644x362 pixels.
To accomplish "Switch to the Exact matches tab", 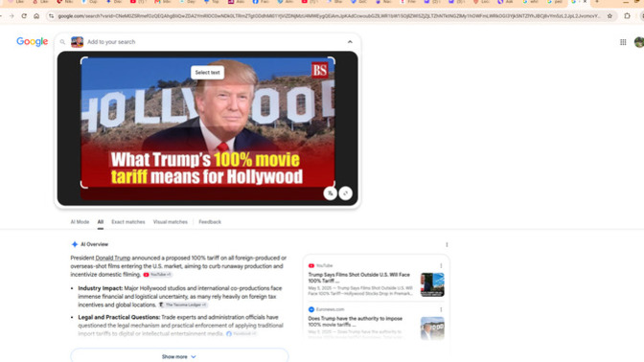I will pyautogui.click(x=128, y=222).
